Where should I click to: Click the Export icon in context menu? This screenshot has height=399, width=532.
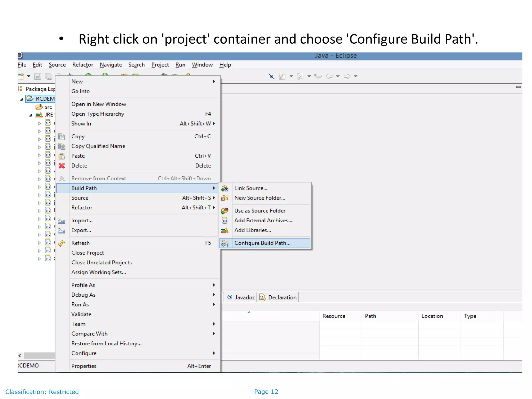point(61,230)
